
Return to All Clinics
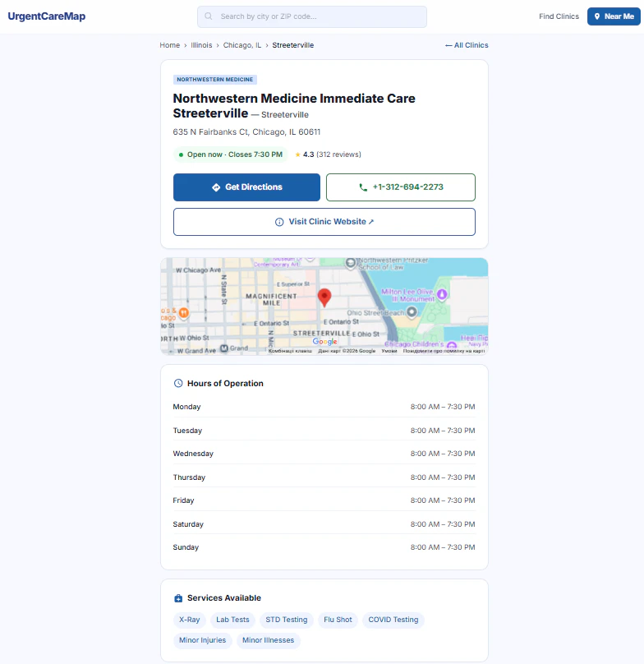[467, 45]
